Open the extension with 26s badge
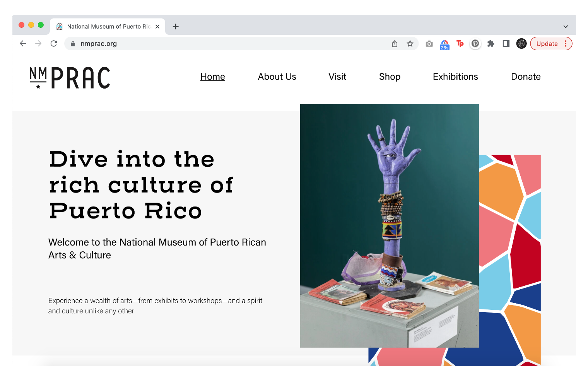Image resolution: width=588 pixels, height=384 pixels. 444,44
